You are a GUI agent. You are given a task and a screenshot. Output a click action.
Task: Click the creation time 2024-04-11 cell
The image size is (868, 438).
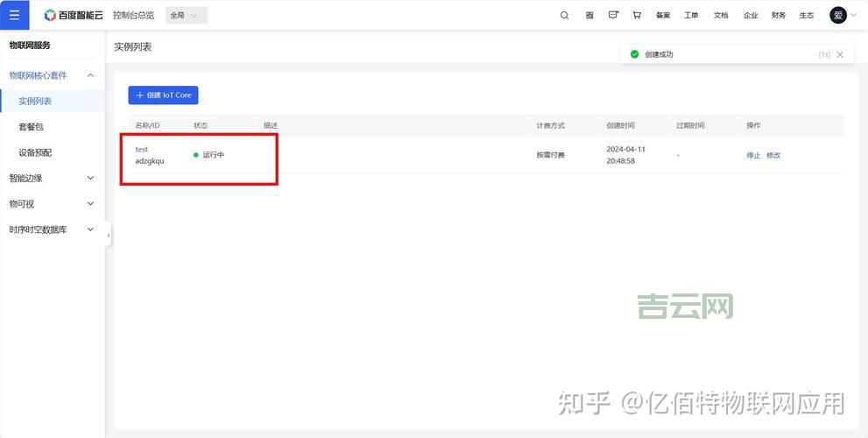click(x=625, y=155)
